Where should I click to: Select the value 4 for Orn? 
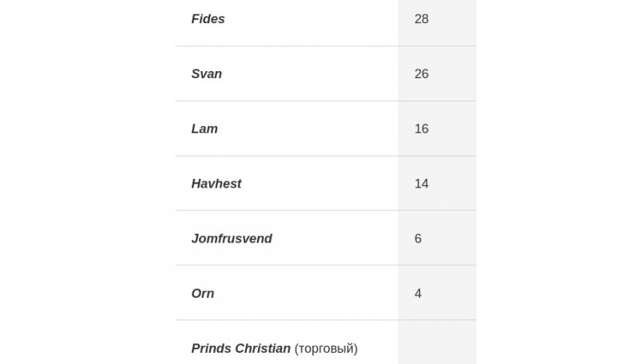pos(418,293)
